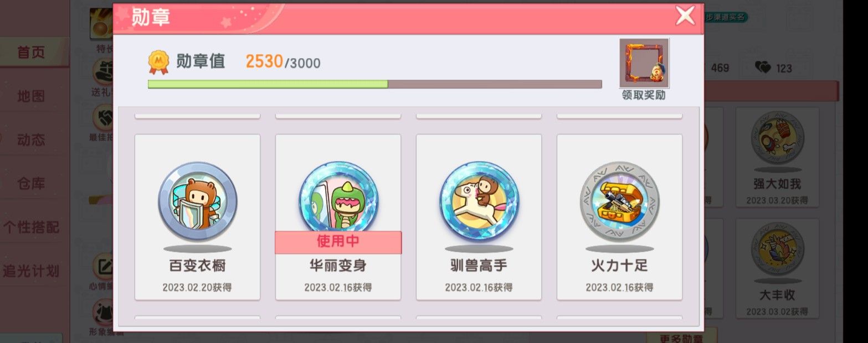Click the 大丰收 medal on right panel
The height and width of the screenshot is (343, 868).
point(777,268)
